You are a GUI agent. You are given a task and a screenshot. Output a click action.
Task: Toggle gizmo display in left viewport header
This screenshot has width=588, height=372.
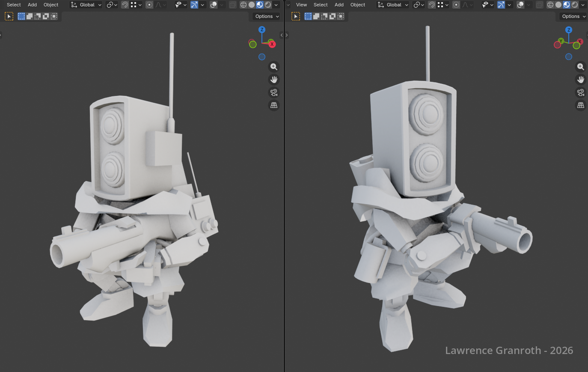click(x=194, y=5)
